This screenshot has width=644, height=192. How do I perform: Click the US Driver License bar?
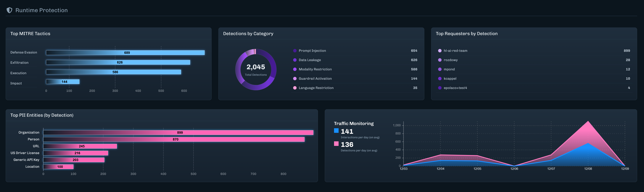[x=76, y=153]
